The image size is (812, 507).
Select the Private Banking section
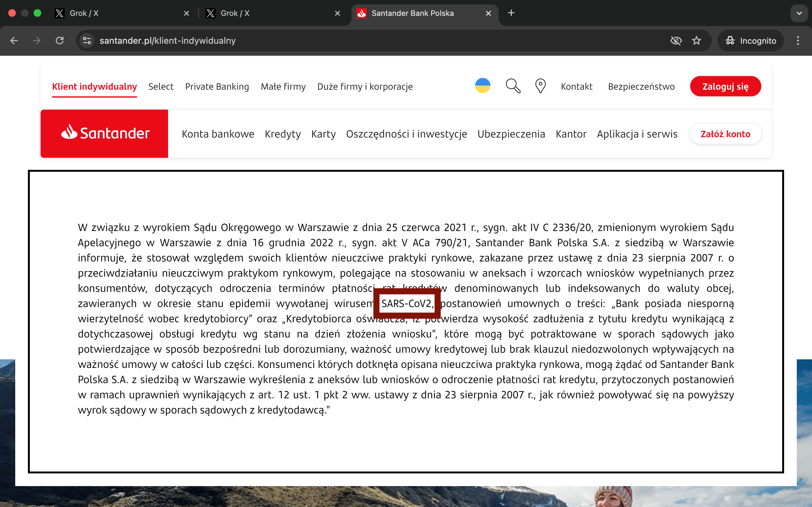(x=217, y=87)
